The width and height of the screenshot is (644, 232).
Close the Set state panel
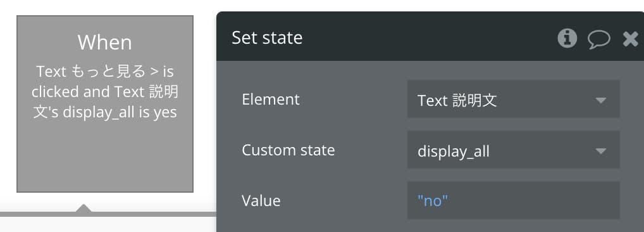631,39
